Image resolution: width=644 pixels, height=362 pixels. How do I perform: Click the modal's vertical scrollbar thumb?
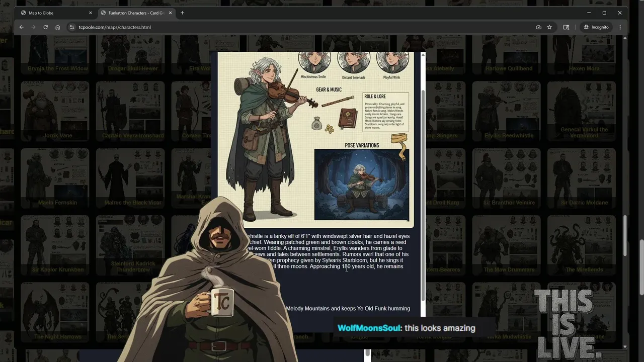(423, 196)
